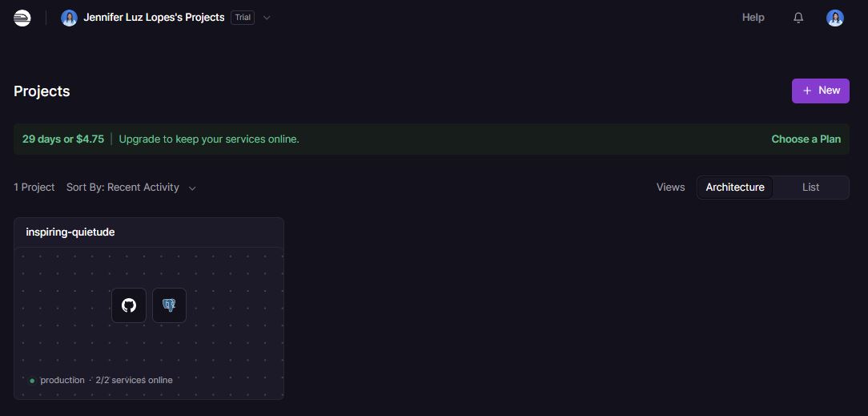Click Jennifer Luz Lopes's Projects workspace name
This screenshot has height=416, width=868.
point(154,18)
